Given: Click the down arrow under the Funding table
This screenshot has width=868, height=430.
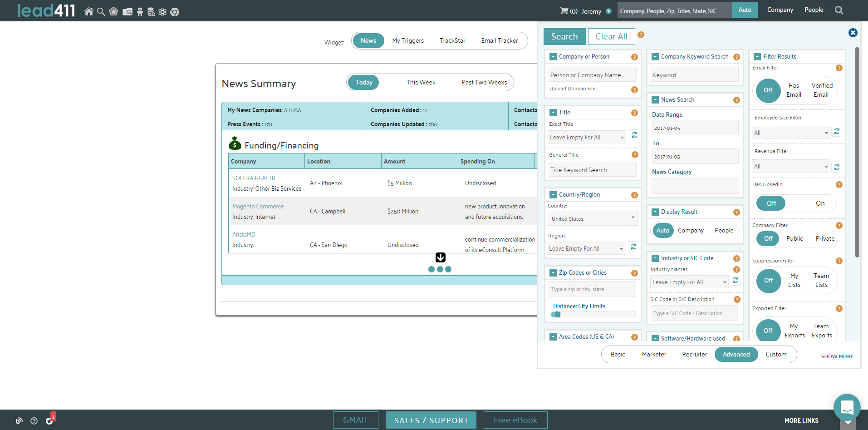Looking at the screenshot, I should 440,257.
